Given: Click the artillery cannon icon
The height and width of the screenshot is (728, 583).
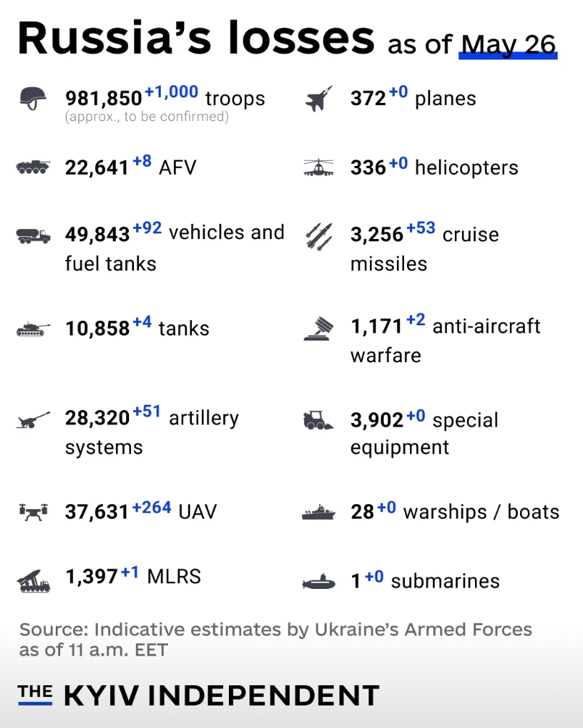Looking at the screenshot, I should click(33, 419).
